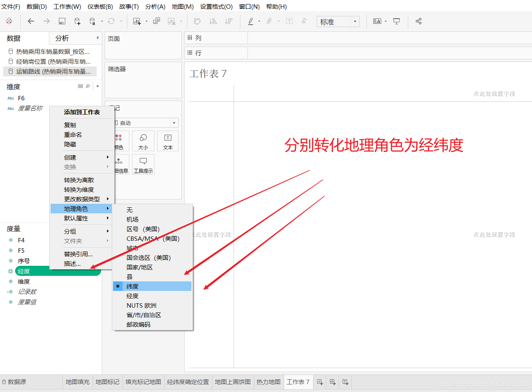The image size is (532, 392).
Task: Open the 数据(D) menu
Action: [37, 6]
